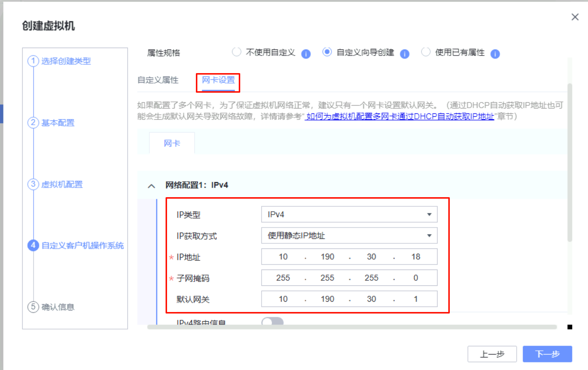The height and width of the screenshot is (370, 588).
Task: Click the 下一步 button
Action: (x=547, y=354)
